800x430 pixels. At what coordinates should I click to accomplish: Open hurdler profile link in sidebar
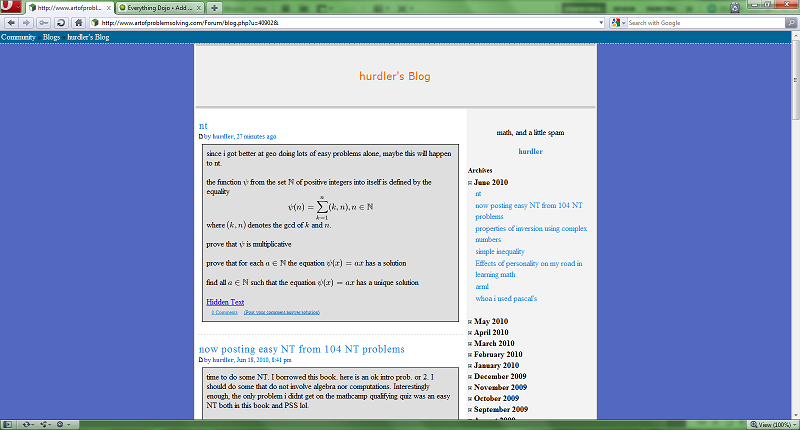point(531,151)
